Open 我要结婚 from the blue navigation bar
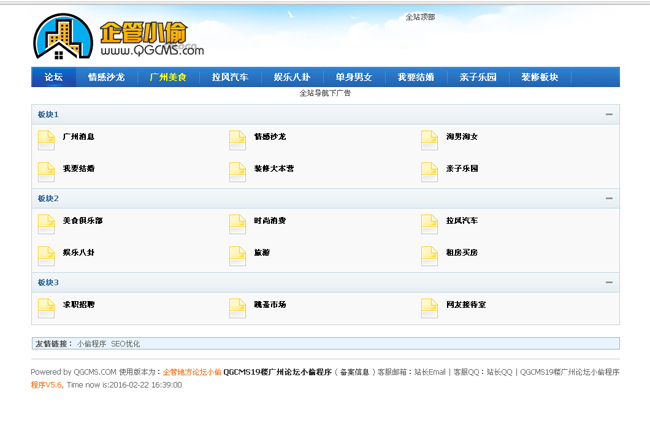Image resolution: width=650 pixels, height=428 pixels. (x=416, y=77)
